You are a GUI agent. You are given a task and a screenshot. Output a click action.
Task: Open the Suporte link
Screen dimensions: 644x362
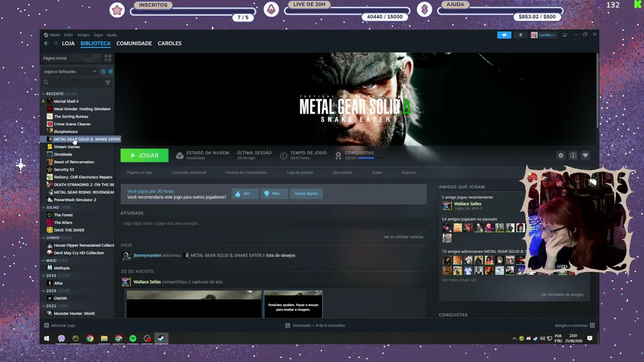click(409, 172)
